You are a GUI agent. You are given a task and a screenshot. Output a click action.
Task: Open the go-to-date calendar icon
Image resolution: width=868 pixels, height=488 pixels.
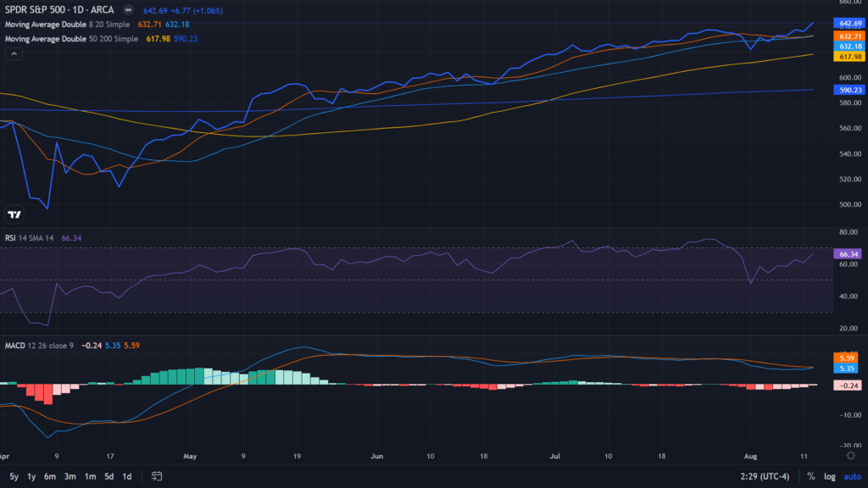coord(157,476)
